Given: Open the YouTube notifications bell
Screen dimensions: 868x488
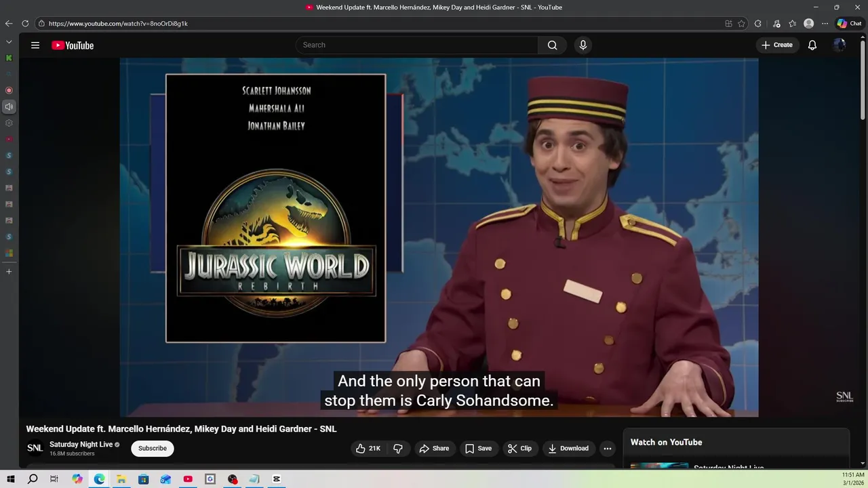Looking at the screenshot, I should click(x=812, y=45).
